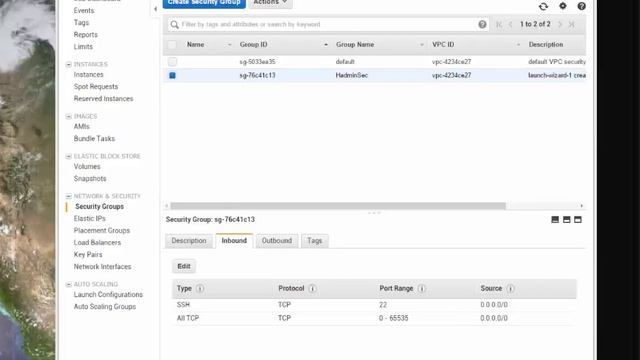Click the filter help icon in search bar
The width and height of the screenshot is (640, 360).
coord(482,24)
